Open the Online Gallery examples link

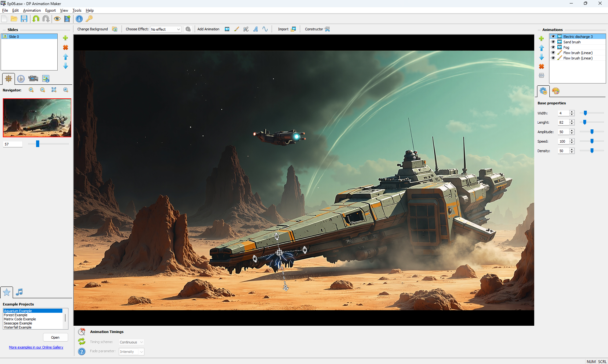(x=36, y=347)
